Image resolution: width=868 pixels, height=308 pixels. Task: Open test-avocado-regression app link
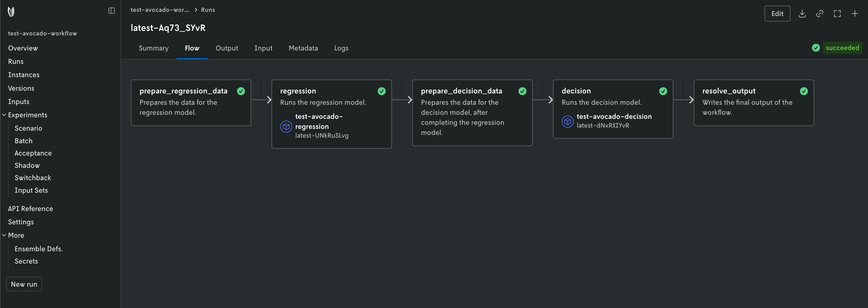(319, 121)
